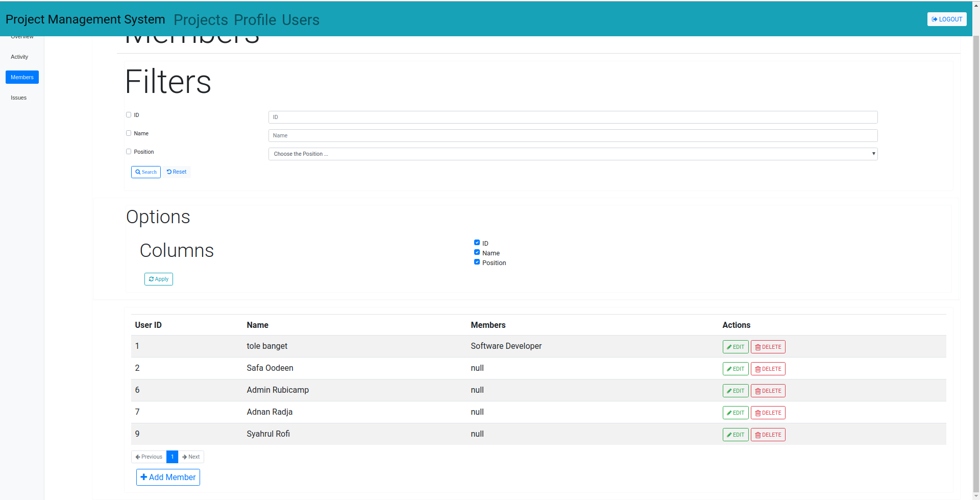The width and height of the screenshot is (980, 500).
Task: Enable the Position filter checkbox
Action: [x=129, y=152]
